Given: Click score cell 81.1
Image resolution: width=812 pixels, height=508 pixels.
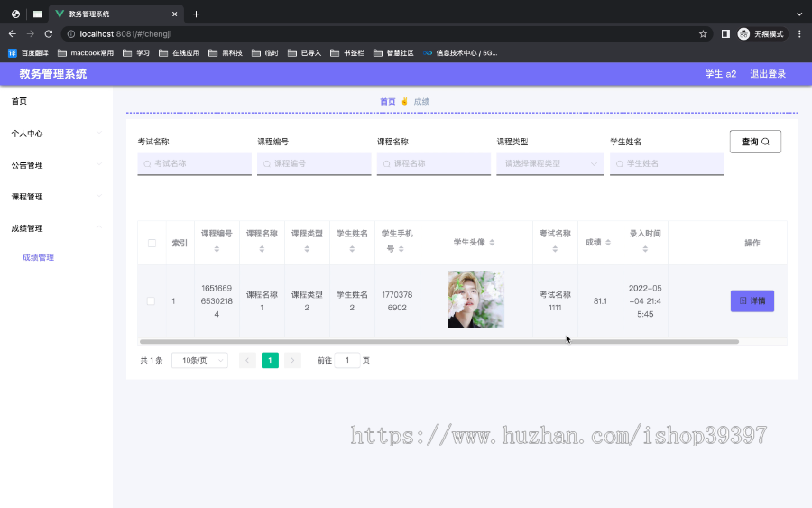Looking at the screenshot, I should point(600,300).
